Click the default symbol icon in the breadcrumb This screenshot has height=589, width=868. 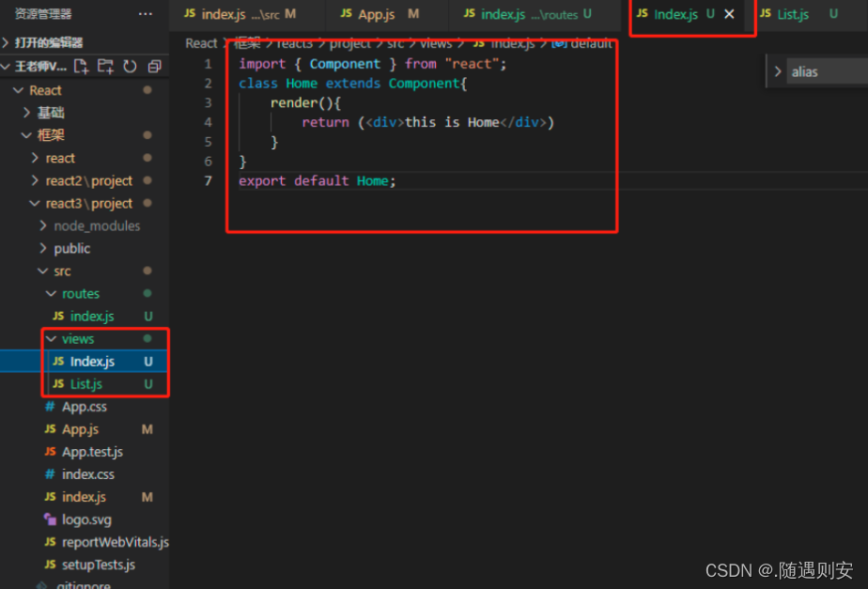coord(559,43)
